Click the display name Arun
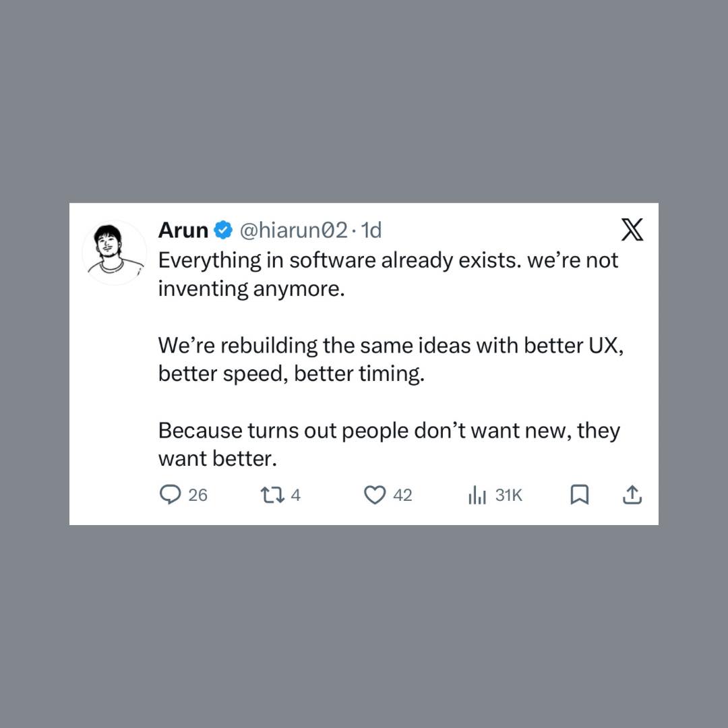 pos(183,231)
